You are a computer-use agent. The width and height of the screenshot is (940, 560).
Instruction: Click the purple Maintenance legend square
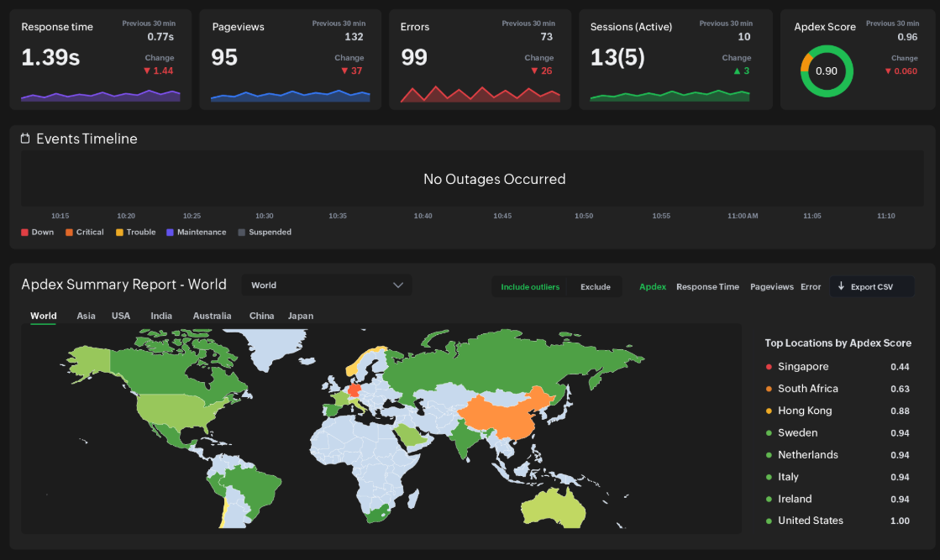point(170,233)
